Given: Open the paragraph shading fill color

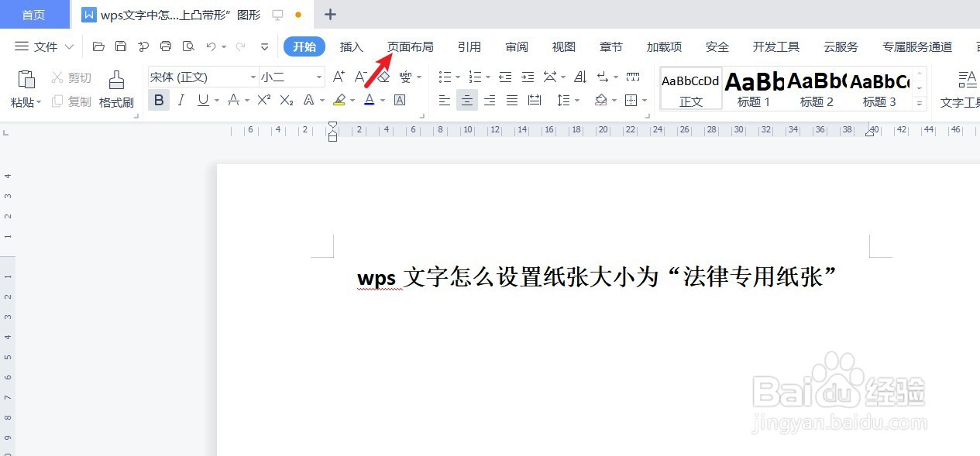Looking at the screenshot, I should (x=601, y=100).
